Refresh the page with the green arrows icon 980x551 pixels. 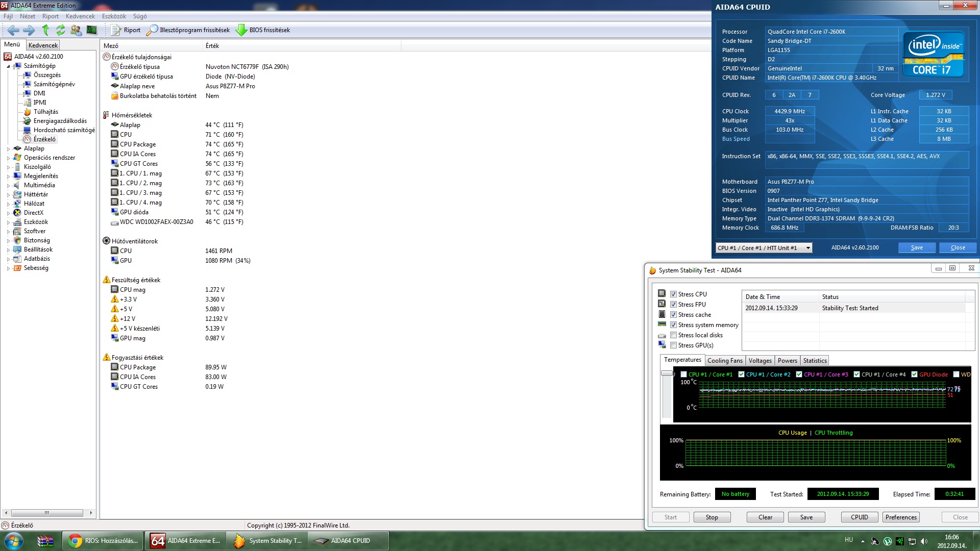(61, 30)
